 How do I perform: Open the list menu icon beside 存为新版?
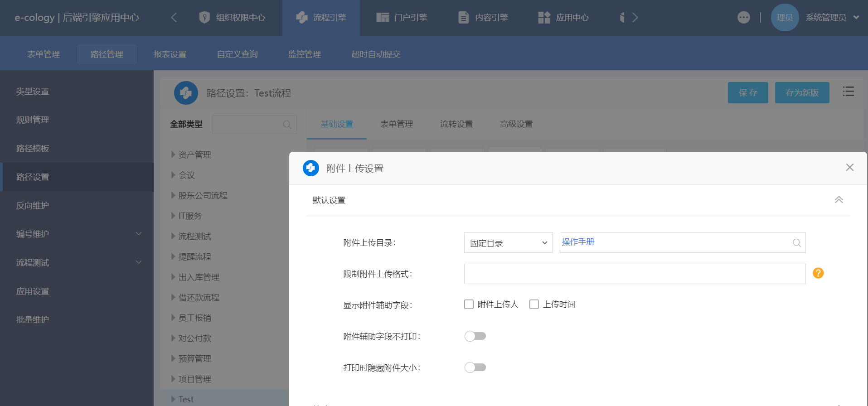[849, 92]
